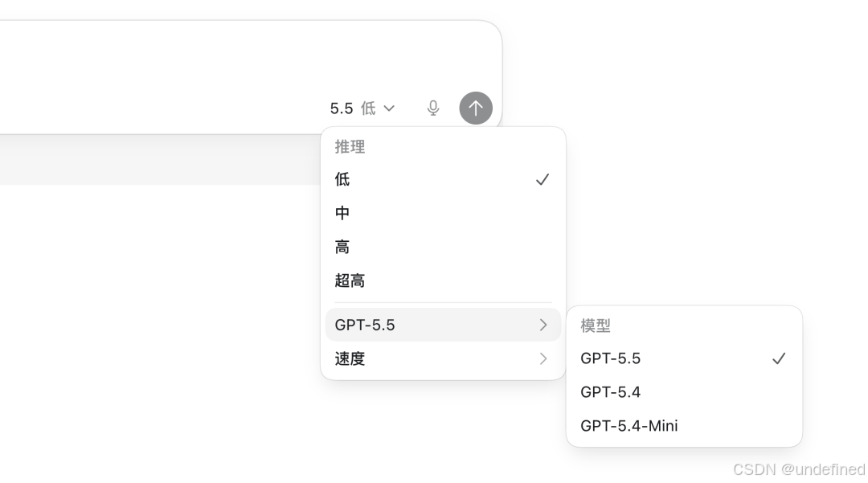Open the 5.5 低 model selector dropdown
This screenshot has width=868, height=483.
(362, 108)
